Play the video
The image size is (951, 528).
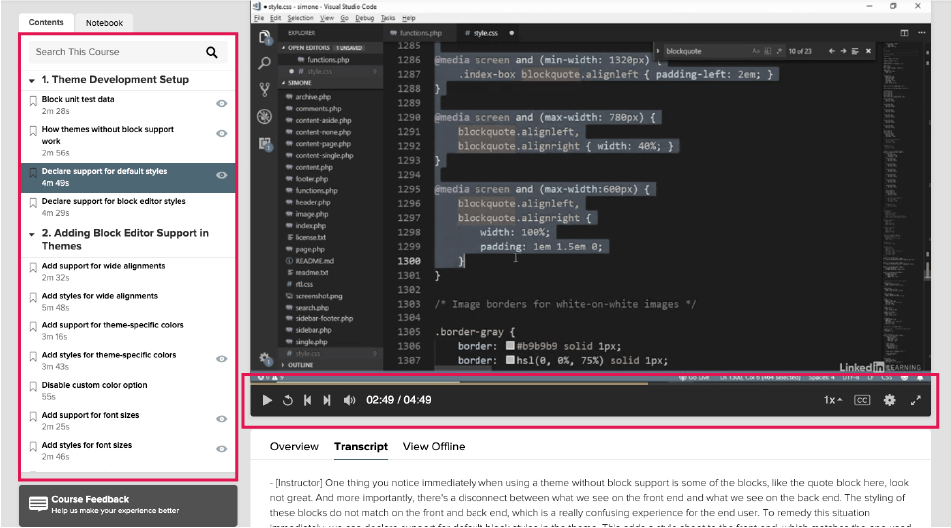(x=267, y=400)
